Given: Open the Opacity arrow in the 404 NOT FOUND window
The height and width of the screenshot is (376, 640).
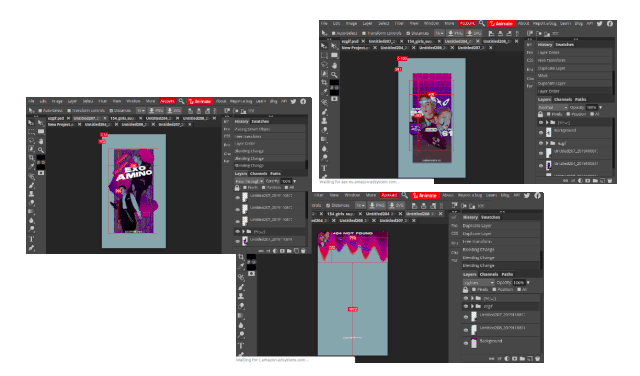Looking at the screenshot, I should coord(528,283).
